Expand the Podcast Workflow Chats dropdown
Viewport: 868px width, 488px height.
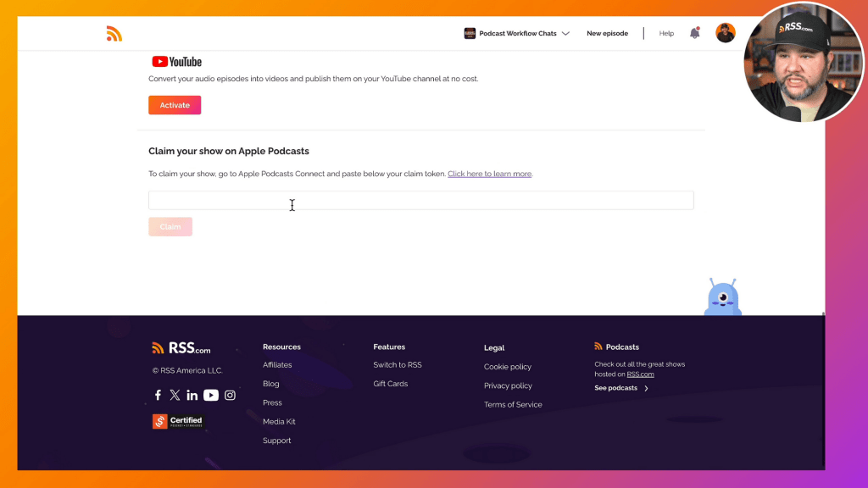pyautogui.click(x=517, y=34)
